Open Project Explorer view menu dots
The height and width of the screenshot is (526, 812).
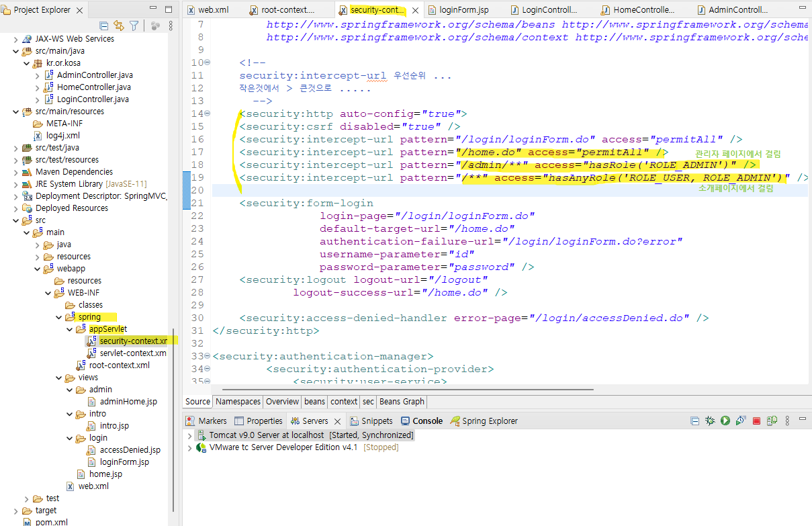171,26
